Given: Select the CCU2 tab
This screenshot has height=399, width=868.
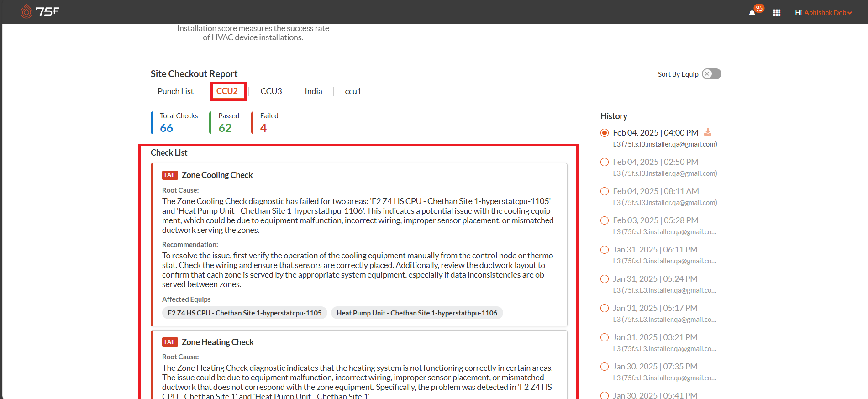Looking at the screenshot, I should click(x=227, y=91).
